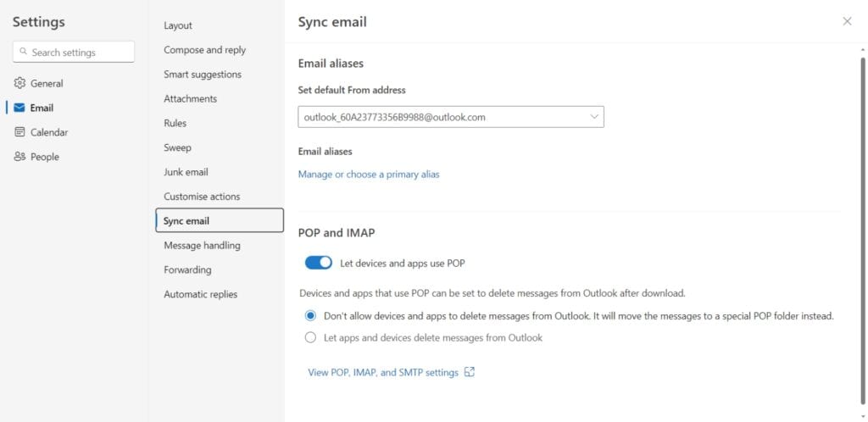Open Layout settings
The image size is (868, 422).
pos(178,25)
